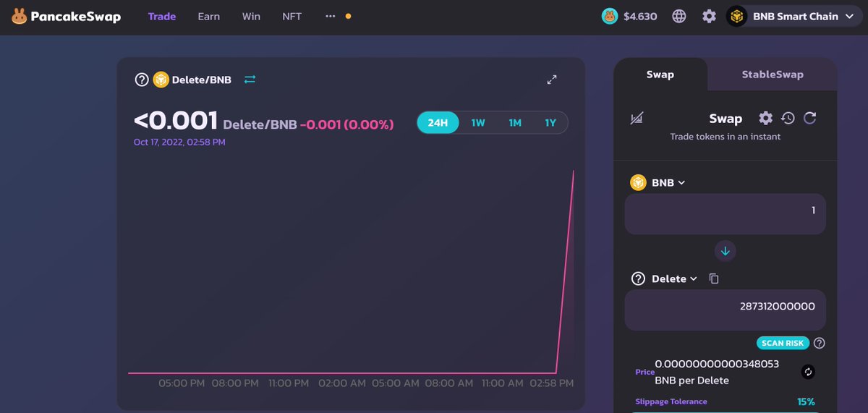Click the SCAN RISK button

coord(783,344)
